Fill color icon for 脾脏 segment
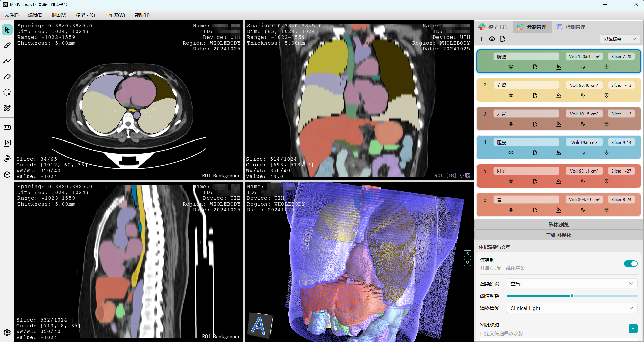This screenshot has width=644, height=342. pos(559,67)
